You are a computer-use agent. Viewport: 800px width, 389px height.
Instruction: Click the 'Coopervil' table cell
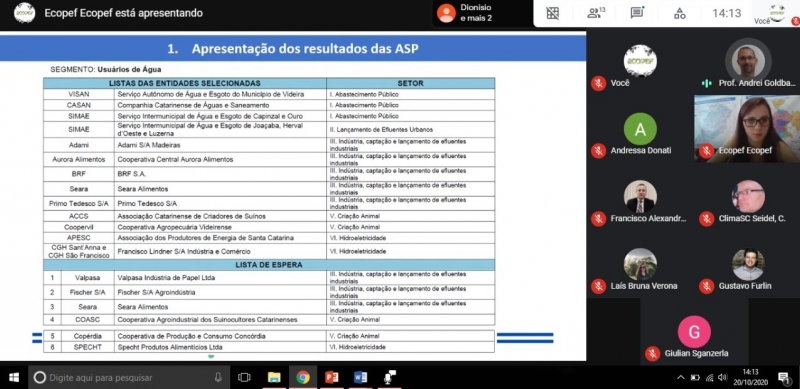tap(79, 227)
